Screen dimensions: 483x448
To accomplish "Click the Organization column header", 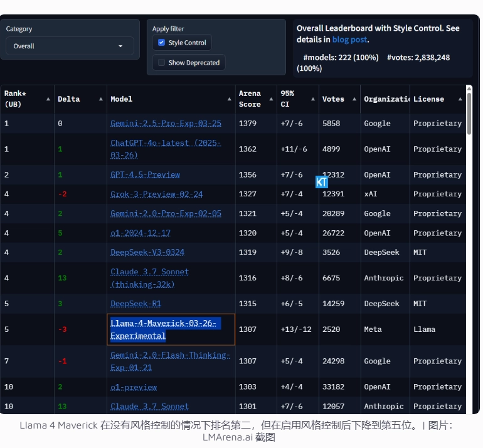I will click(x=384, y=99).
